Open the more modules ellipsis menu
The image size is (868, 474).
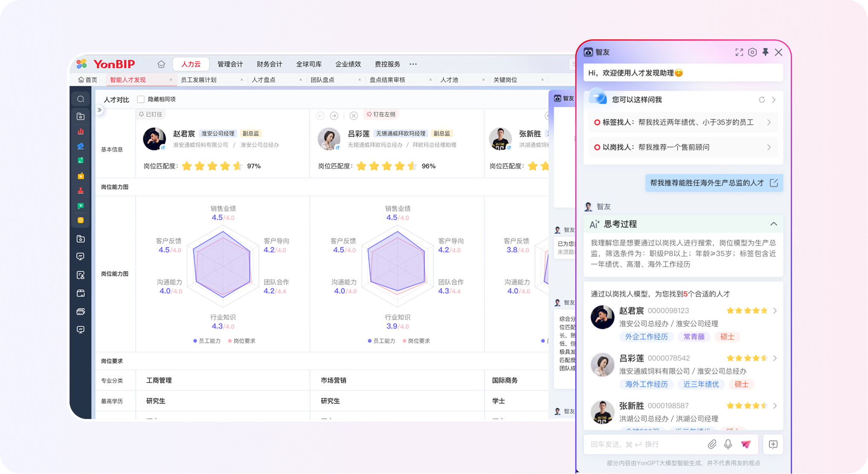coord(413,64)
